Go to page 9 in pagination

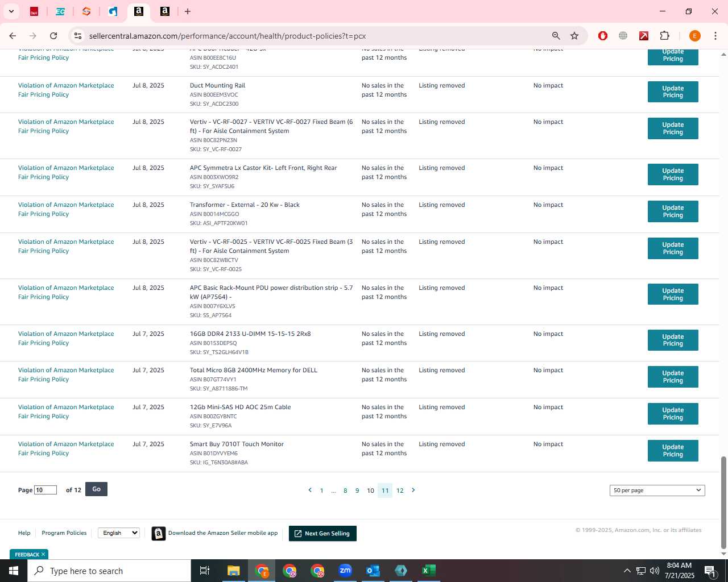357,490
